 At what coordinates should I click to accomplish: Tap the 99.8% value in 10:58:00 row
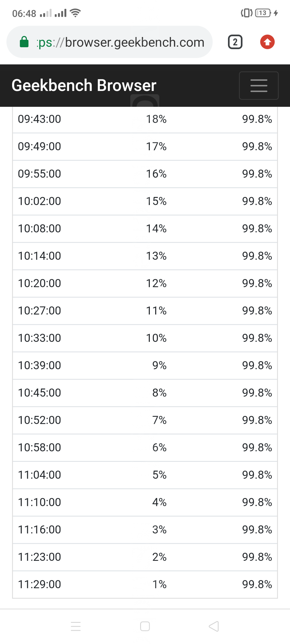pyautogui.click(x=257, y=447)
